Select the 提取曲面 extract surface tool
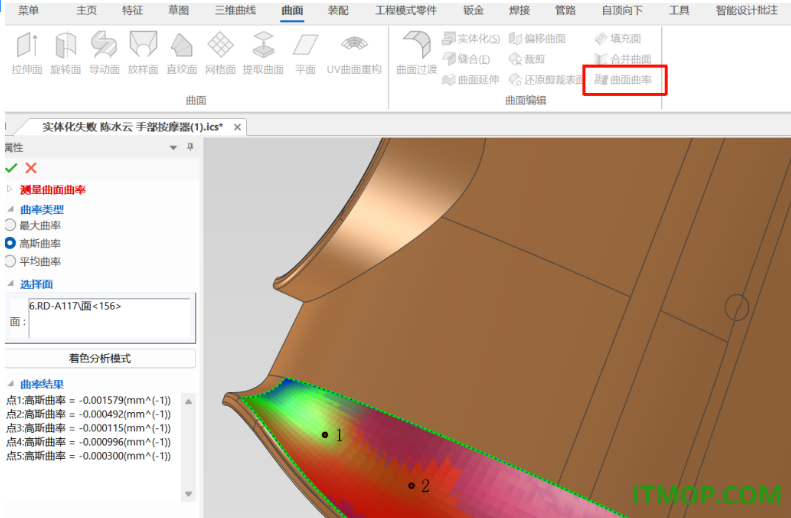The image size is (791, 518). [x=263, y=53]
